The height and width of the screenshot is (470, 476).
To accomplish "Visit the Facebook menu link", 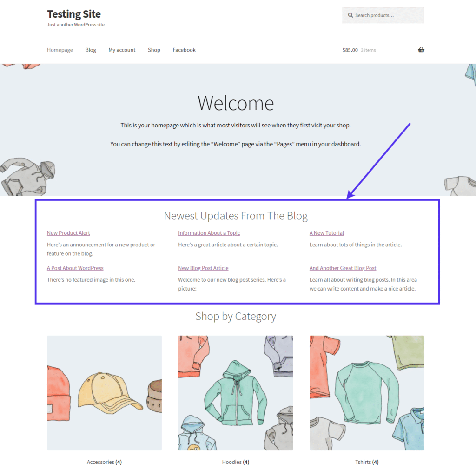I will [x=184, y=50].
